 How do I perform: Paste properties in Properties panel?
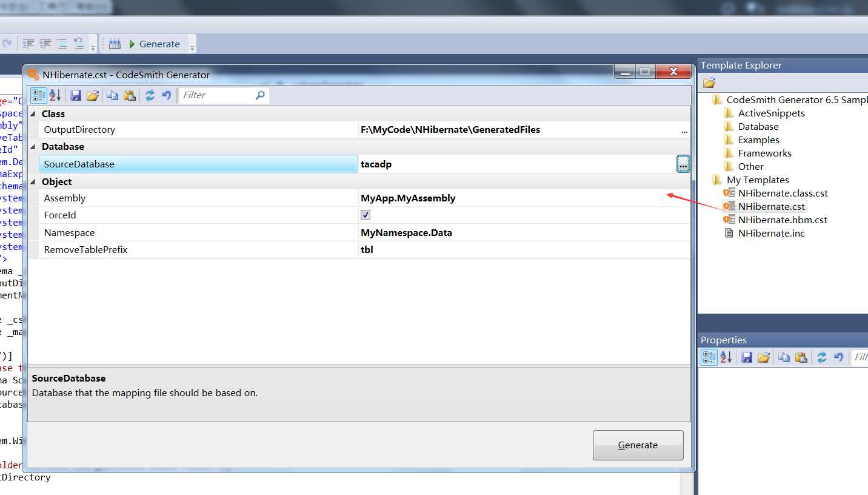[x=801, y=357]
